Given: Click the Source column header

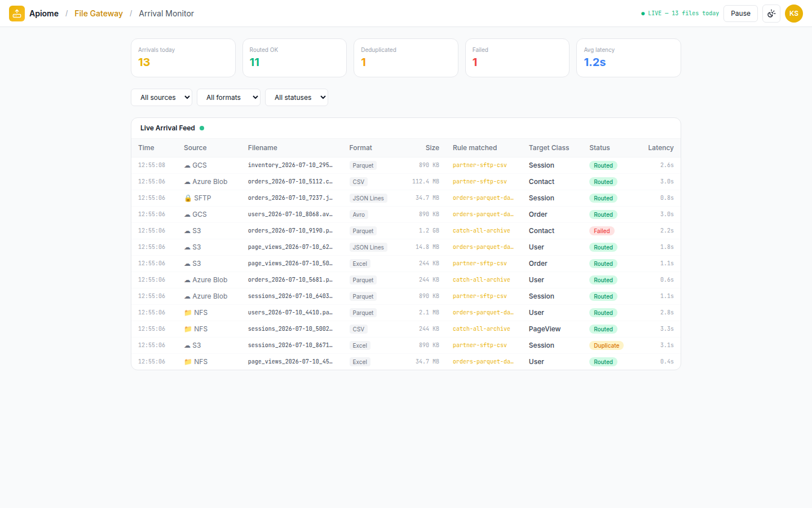Looking at the screenshot, I should coord(195,148).
